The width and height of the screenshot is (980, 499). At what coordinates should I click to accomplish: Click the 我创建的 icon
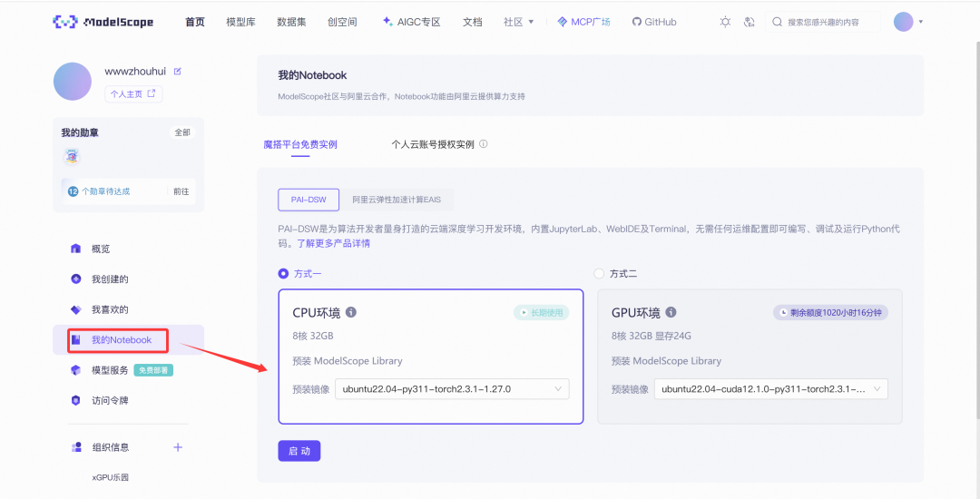[x=75, y=279]
